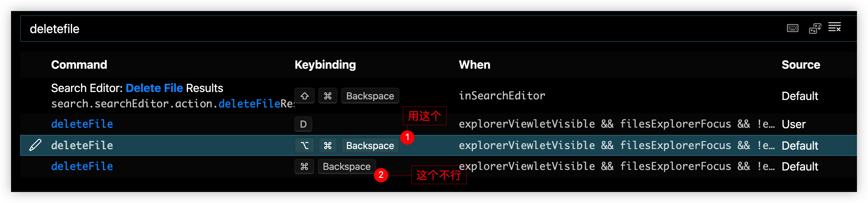Click the red annotation marker numbered 1
Viewport: 868px width, 203px height.
407,137
